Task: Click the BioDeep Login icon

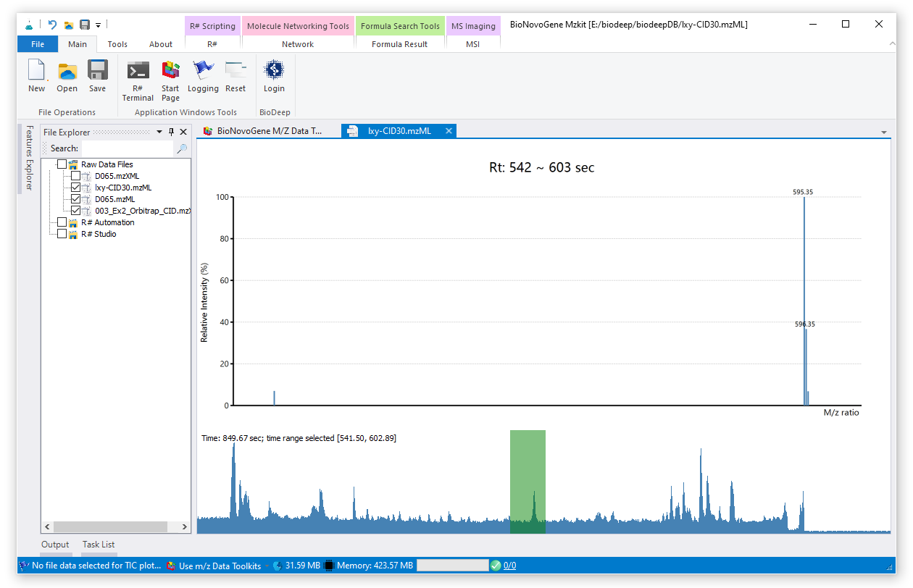Action: coord(274,71)
